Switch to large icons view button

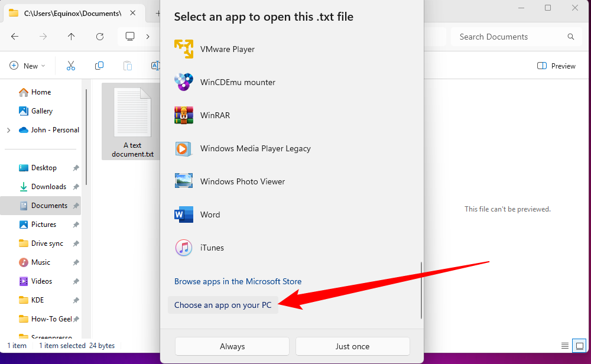(x=580, y=346)
